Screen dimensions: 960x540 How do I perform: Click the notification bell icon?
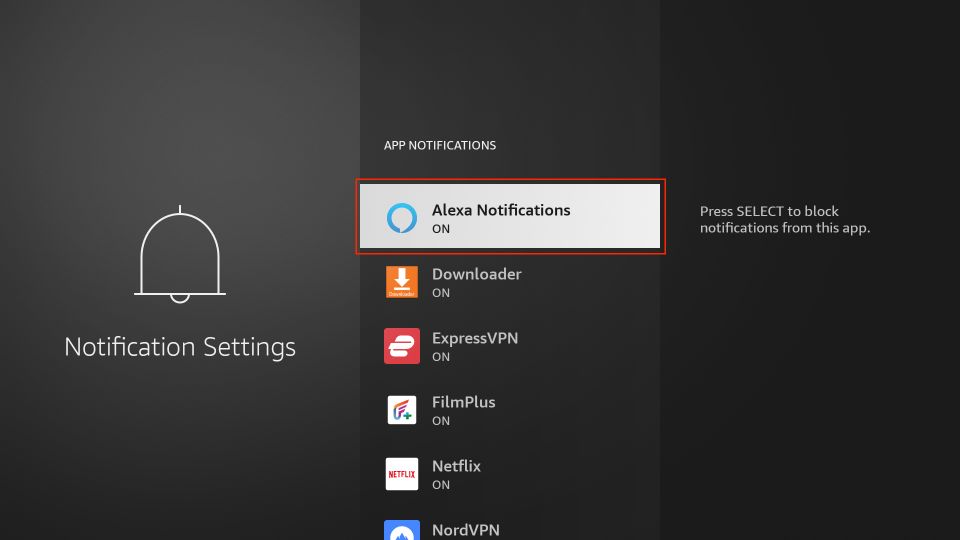[180, 255]
